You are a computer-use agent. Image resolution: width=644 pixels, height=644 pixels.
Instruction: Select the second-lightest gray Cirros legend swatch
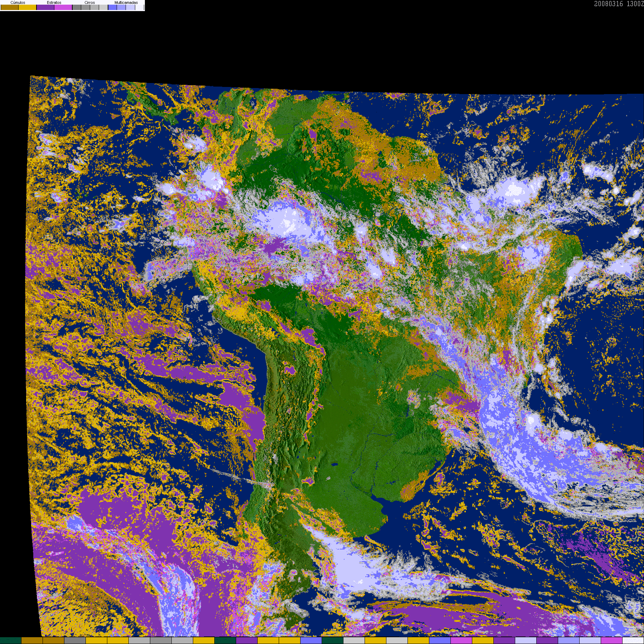(x=94, y=7)
